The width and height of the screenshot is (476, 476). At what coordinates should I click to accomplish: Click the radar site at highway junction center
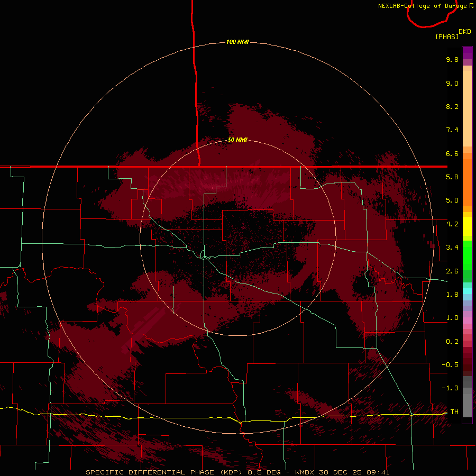pyautogui.click(x=206, y=258)
